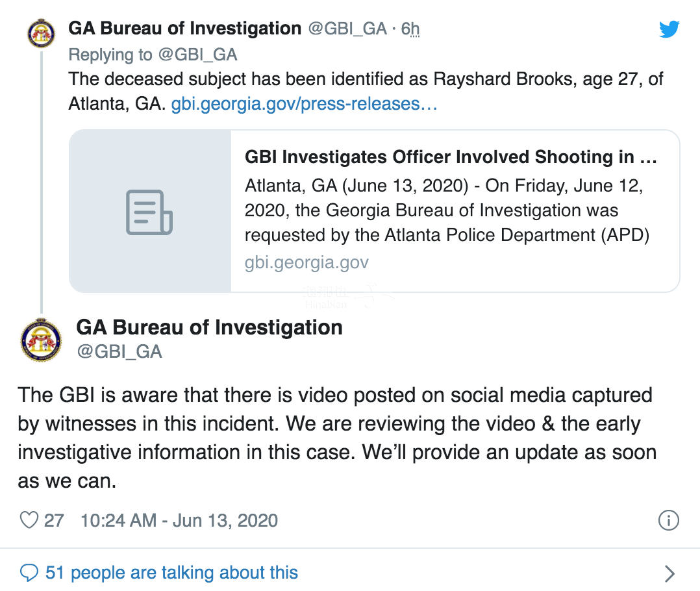Viewport: 700px width, 591px height.
Task: Click the Twitter bird logo
Action: 669,29
